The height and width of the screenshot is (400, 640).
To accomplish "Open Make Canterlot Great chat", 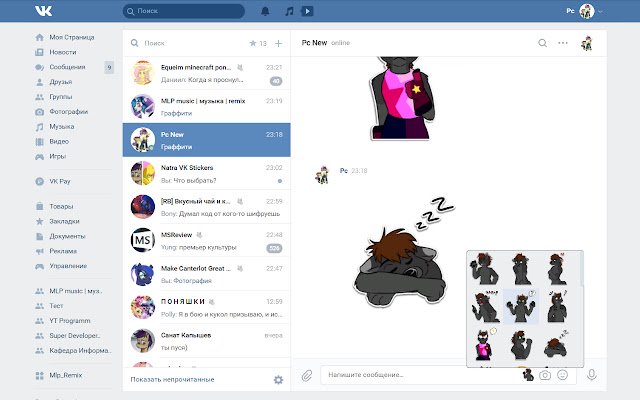I will (207, 274).
